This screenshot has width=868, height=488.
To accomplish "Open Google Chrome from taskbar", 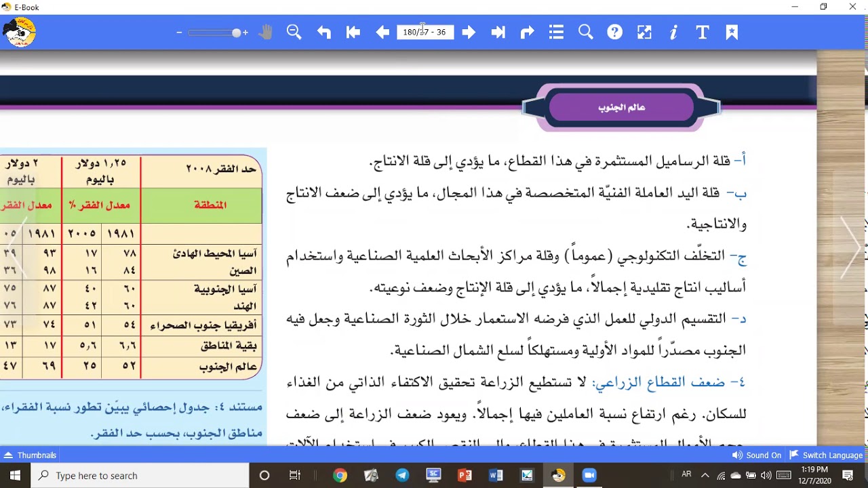I will 340,475.
